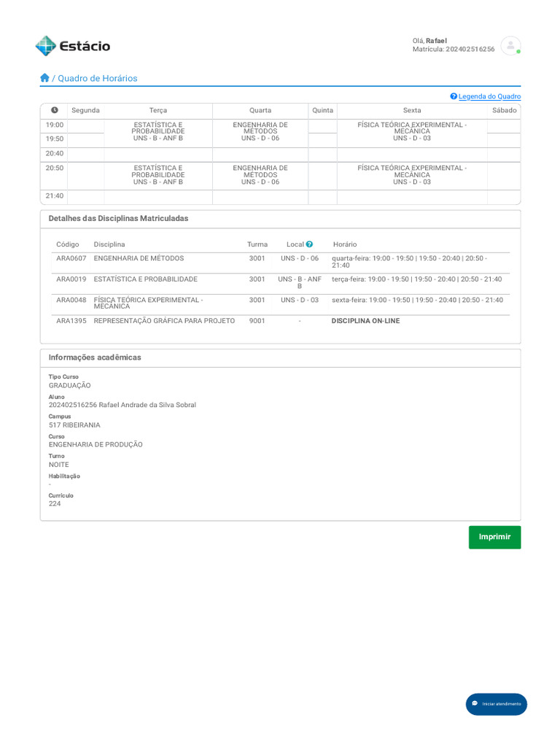
Task: Click the Código column header
Action: (x=68, y=244)
